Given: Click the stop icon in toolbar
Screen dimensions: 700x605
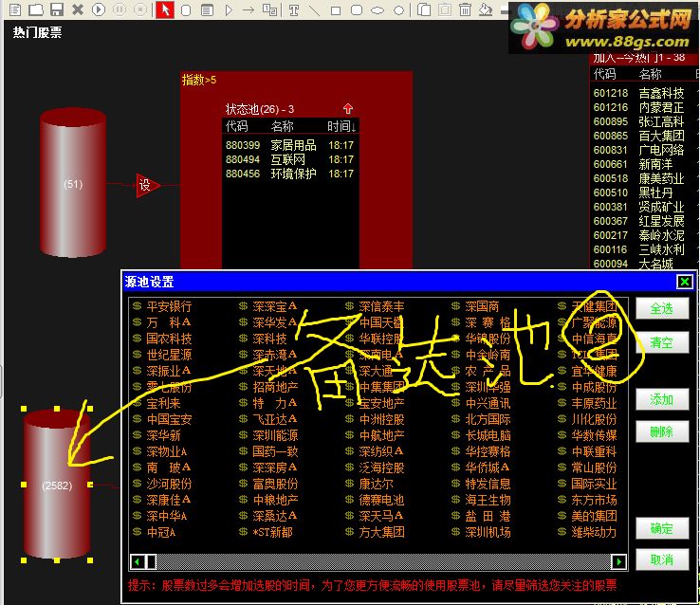Looking at the screenshot, I should coord(140,9).
